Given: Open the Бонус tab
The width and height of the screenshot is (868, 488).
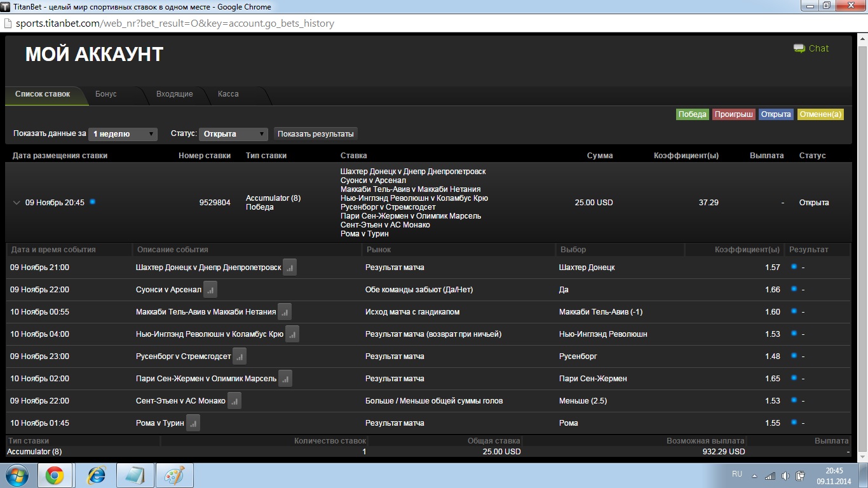Looking at the screenshot, I should click(x=106, y=94).
